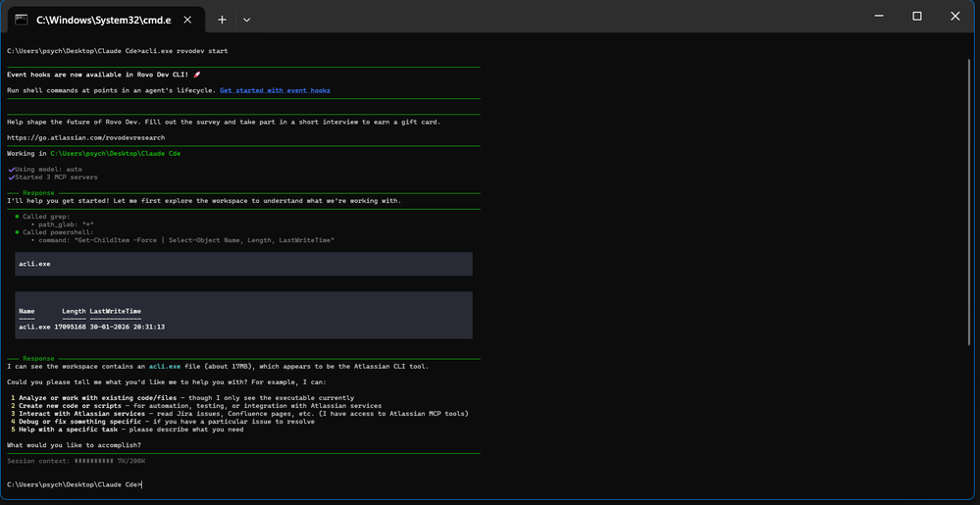The height and width of the screenshot is (505, 980).
Task: Click the green working directory path
Action: (116, 153)
